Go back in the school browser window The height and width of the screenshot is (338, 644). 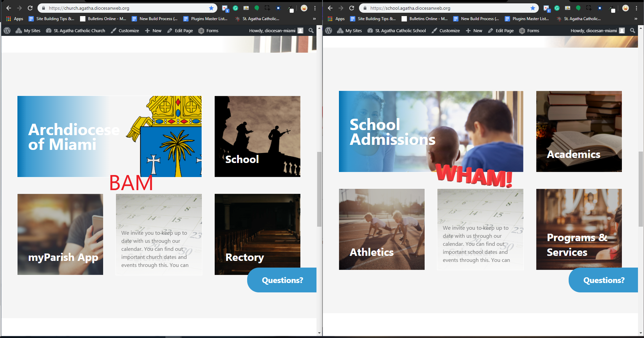pyautogui.click(x=330, y=8)
